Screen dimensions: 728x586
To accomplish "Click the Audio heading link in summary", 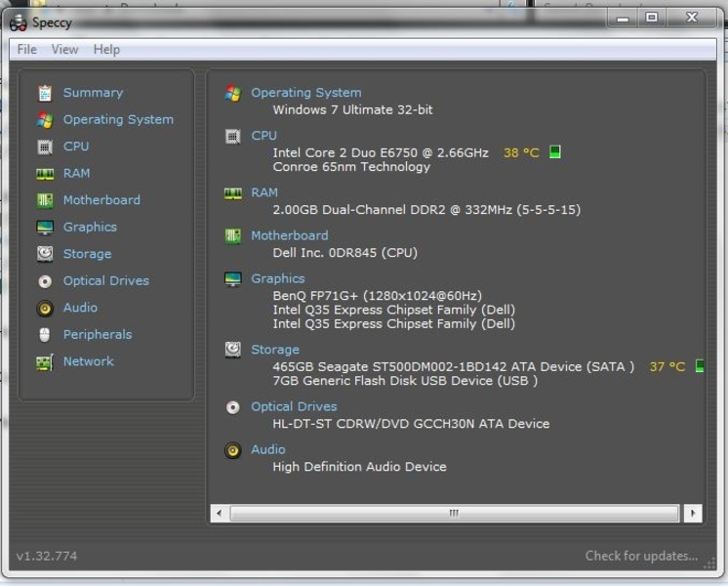I will 268,449.
